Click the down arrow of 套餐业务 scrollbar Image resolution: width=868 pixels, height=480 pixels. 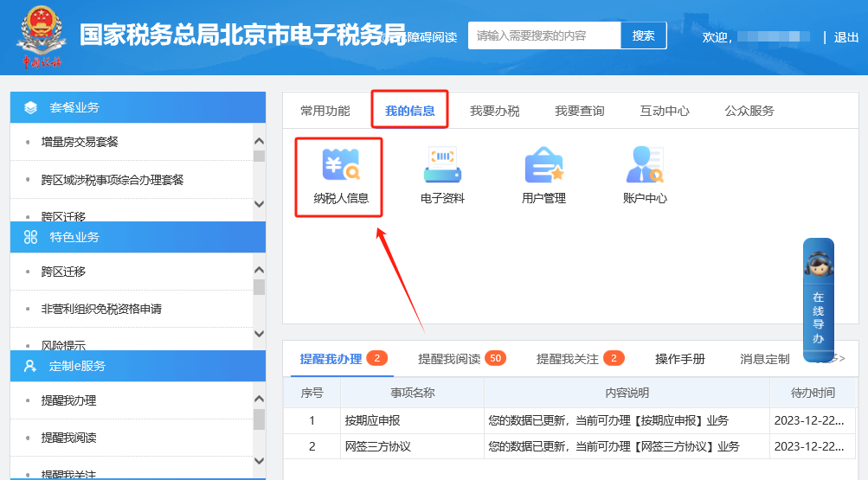pos(259,204)
